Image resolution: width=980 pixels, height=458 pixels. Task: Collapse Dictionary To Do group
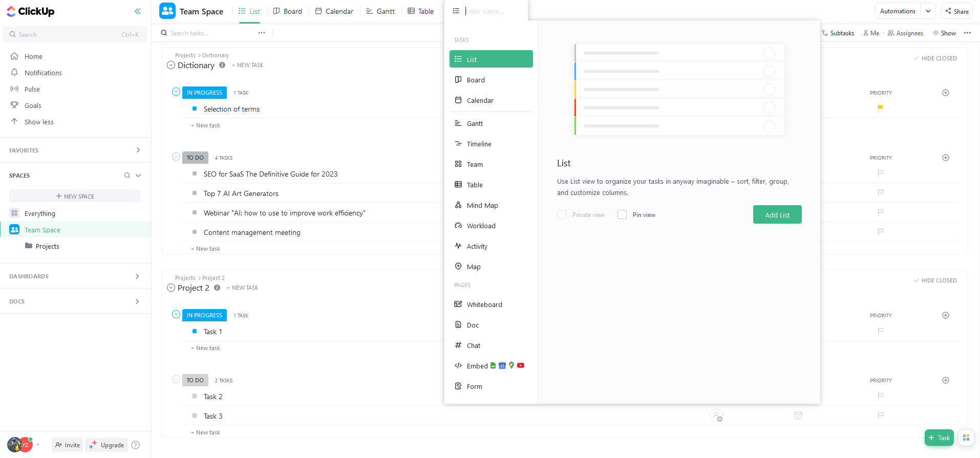pos(176,157)
